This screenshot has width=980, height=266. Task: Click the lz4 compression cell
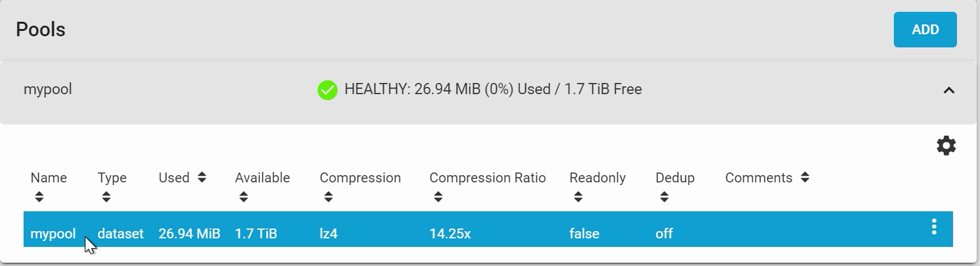coord(329,234)
